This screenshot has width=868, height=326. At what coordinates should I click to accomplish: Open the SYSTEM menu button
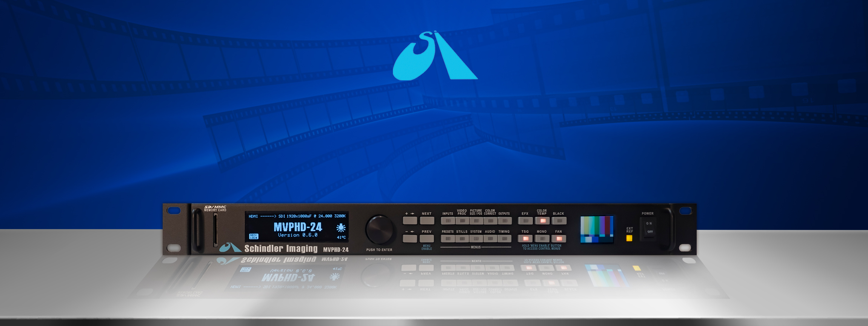click(476, 238)
